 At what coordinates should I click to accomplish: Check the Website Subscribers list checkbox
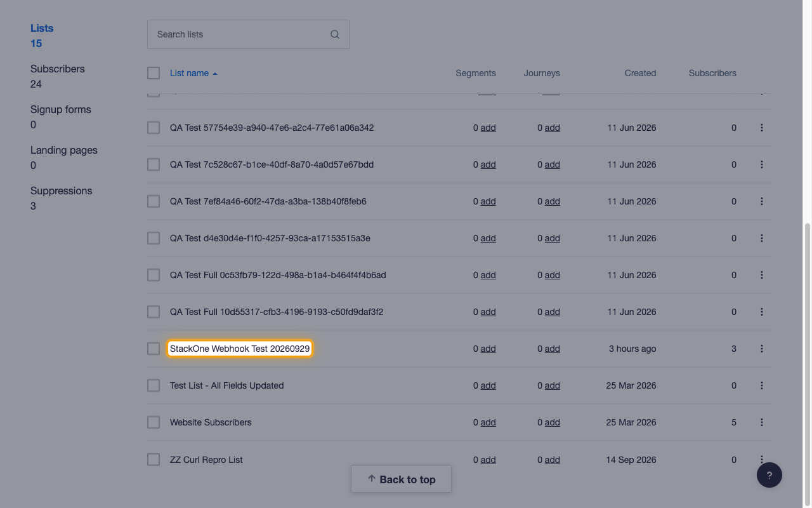coord(154,422)
